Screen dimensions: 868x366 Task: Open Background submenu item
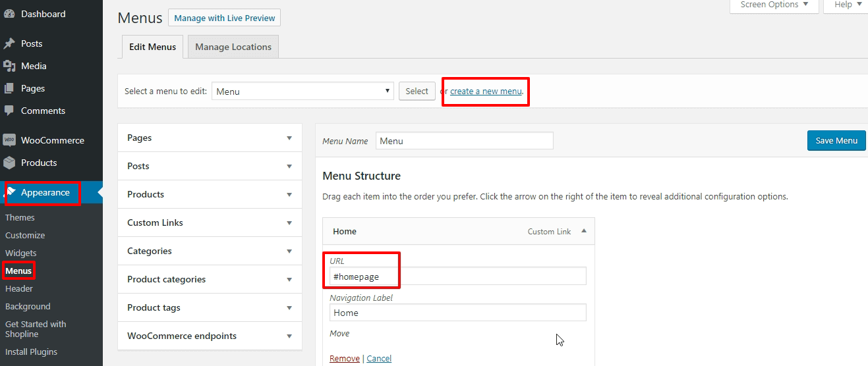pyautogui.click(x=28, y=306)
